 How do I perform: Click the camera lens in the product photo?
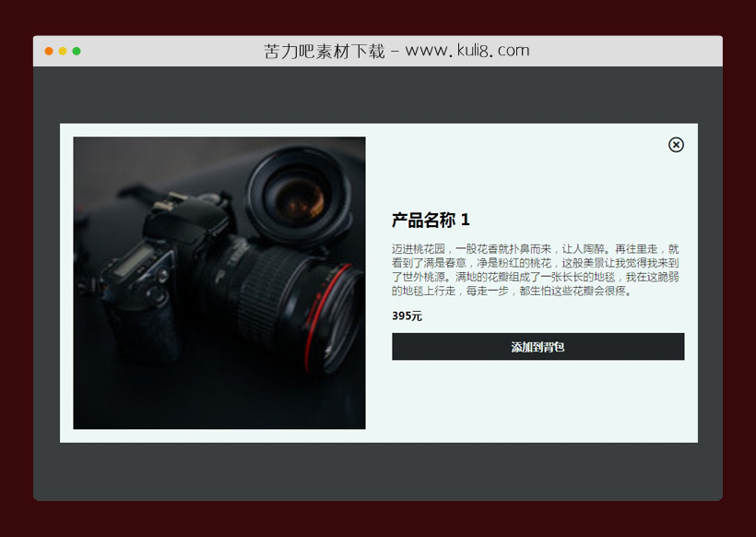[297, 197]
